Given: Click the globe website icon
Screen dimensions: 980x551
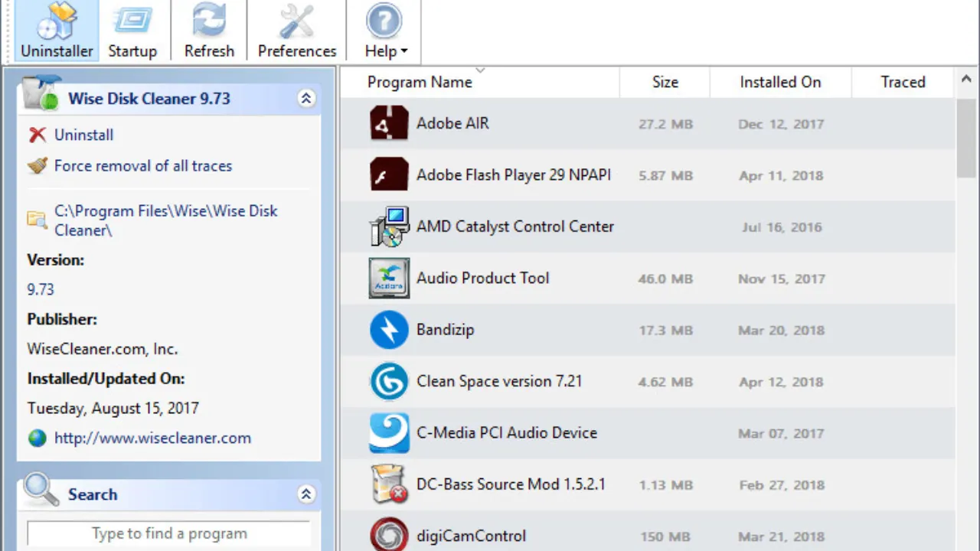Looking at the screenshot, I should click(x=38, y=439).
